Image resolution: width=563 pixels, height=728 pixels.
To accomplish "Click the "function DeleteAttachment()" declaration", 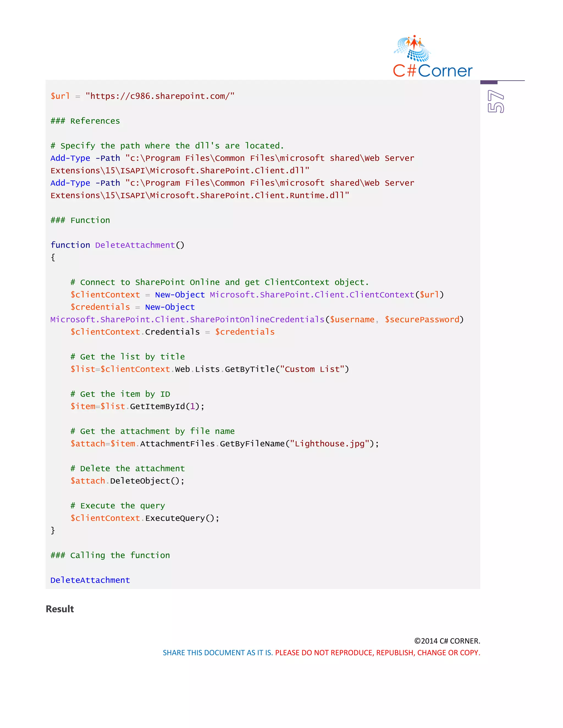I will tap(117, 245).
